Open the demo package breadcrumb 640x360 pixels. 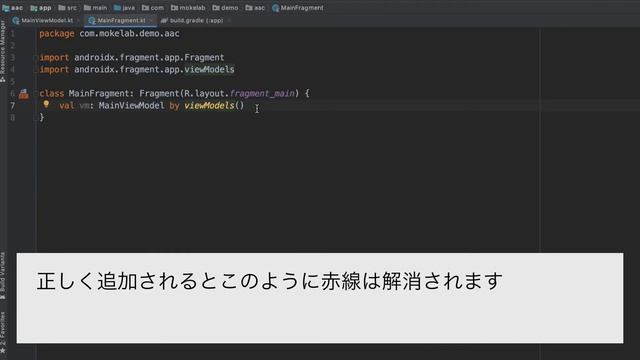click(x=225, y=8)
